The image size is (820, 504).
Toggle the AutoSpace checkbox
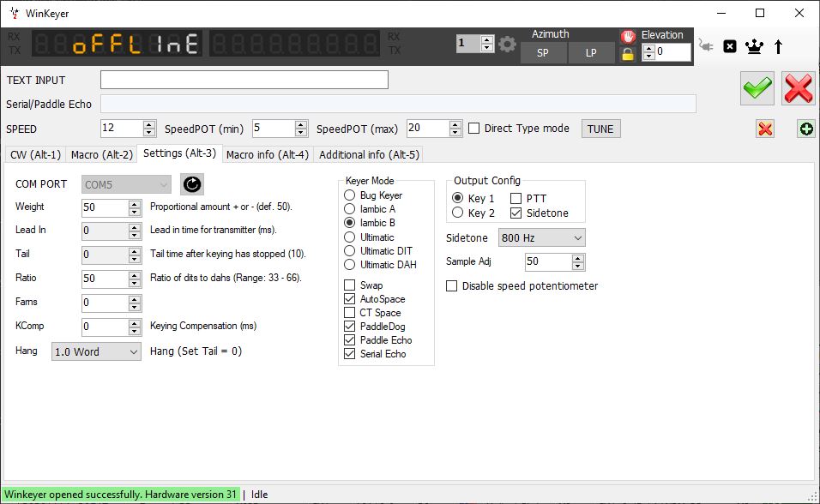(x=349, y=298)
